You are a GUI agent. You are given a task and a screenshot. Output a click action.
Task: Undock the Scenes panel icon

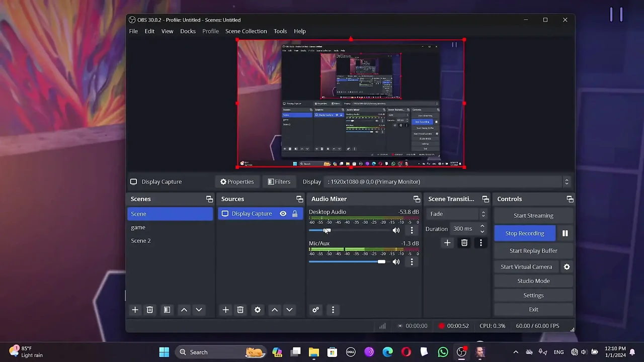coord(209,199)
